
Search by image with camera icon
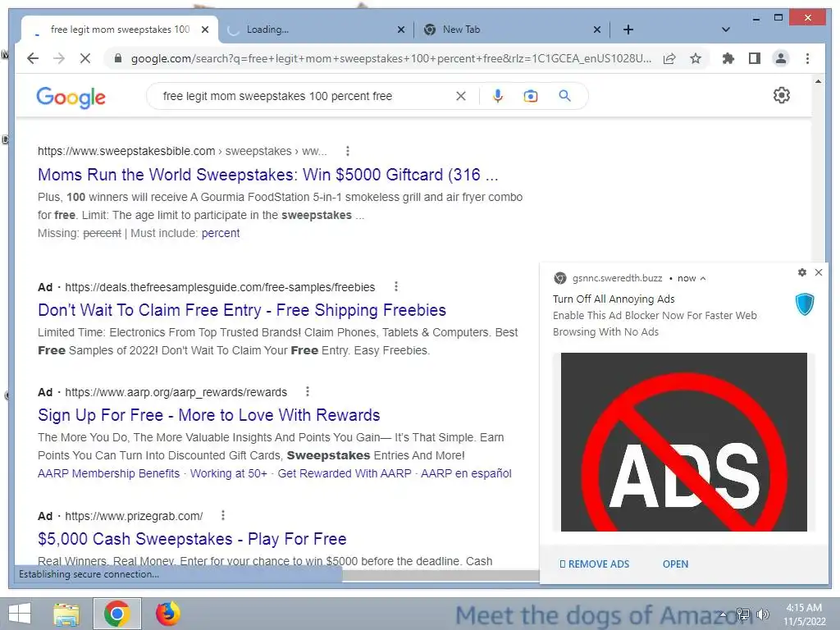[531, 96]
